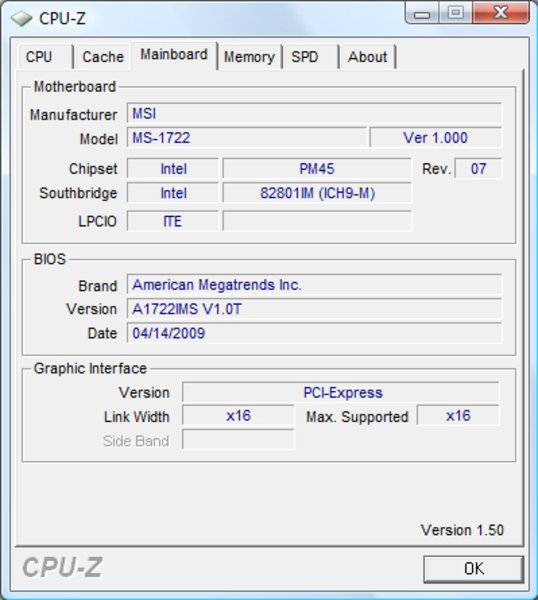The width and height of the screenshot is (538, 600).
Task: Click the Manufacturer field showing MSI
Action: coord(314,113)
